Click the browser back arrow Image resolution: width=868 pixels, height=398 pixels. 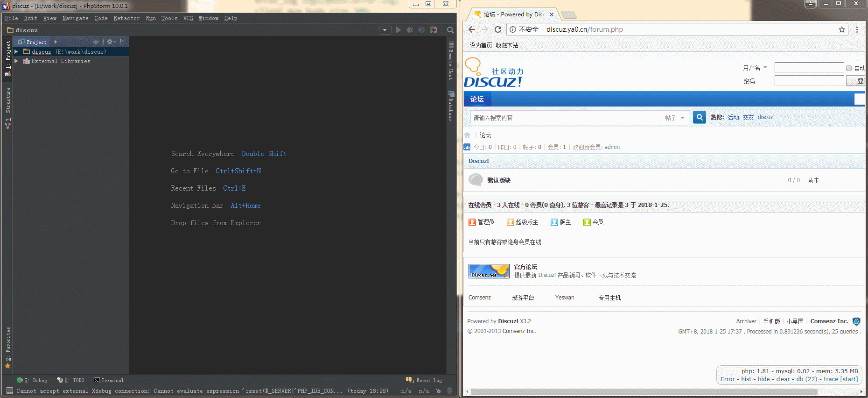(x=472, y=29)
